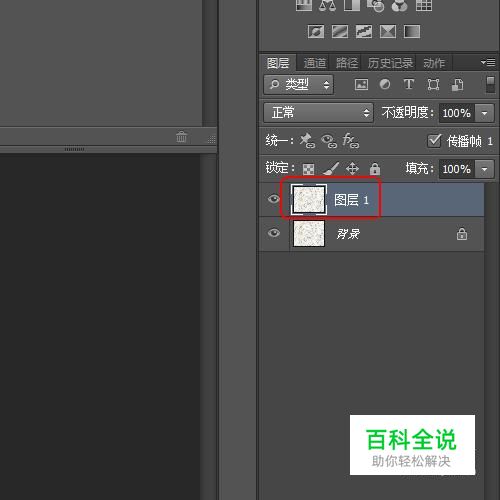Switch to the 通道 tab

[x=314, y=63]
